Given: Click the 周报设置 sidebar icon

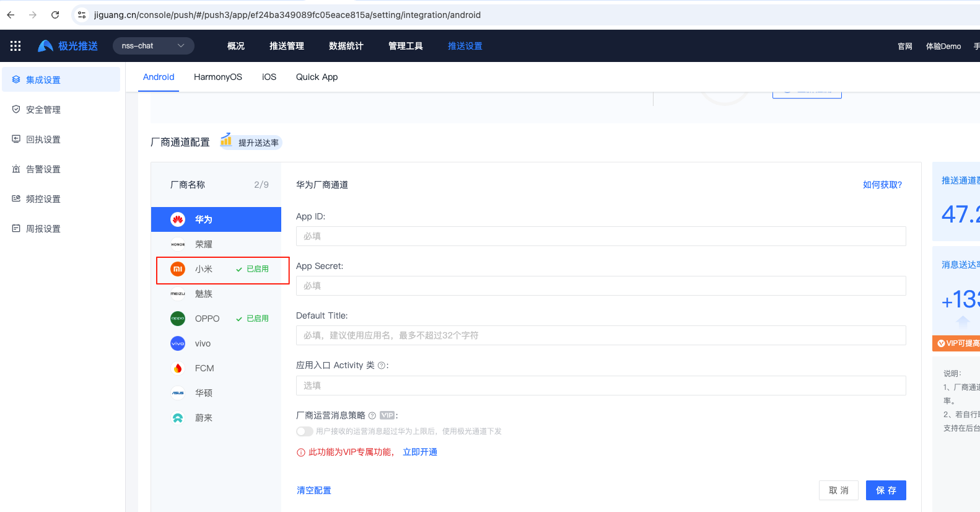Looking at the screenshot, I should point(16,228).
